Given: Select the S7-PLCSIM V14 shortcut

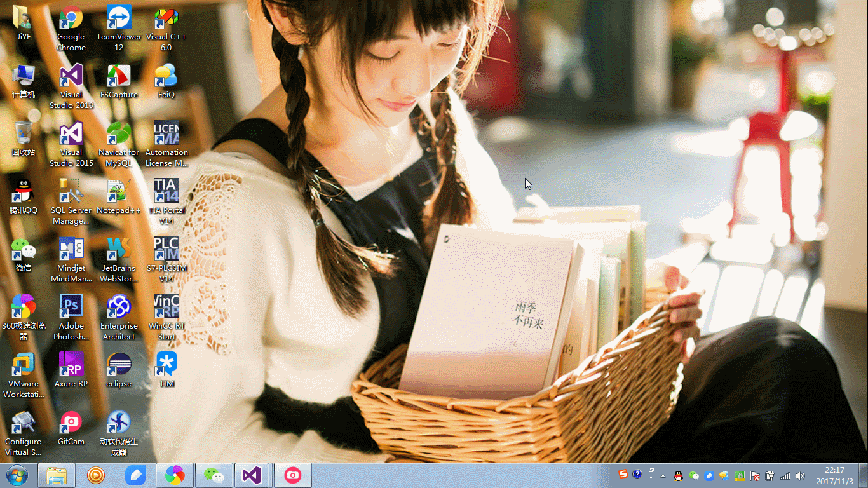Looking at the screenshot, I should pyautogui.click(x=166, y=260).
